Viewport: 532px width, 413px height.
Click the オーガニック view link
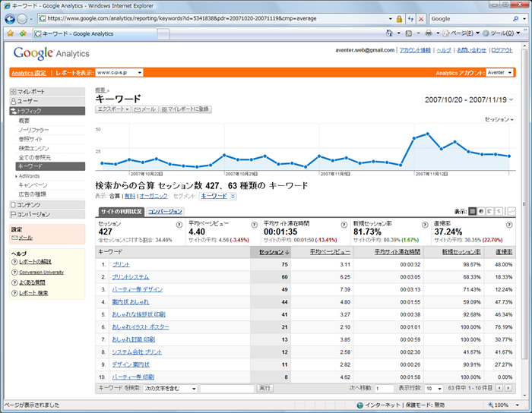(x=154, y=196)
